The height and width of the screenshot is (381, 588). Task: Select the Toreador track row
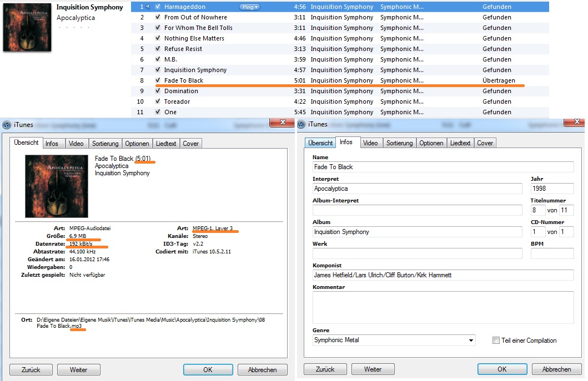pyautogui.click(x=340, y=101)
